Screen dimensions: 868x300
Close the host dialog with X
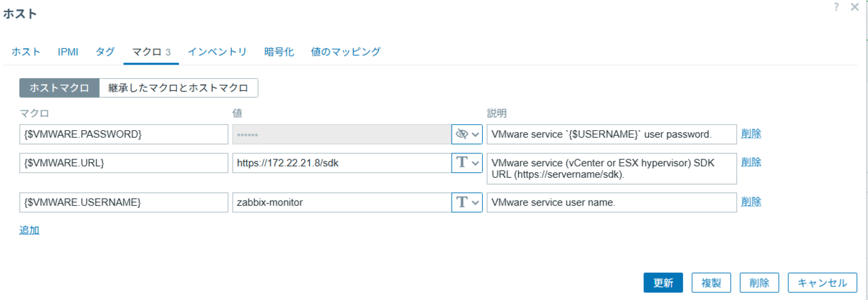854,6
